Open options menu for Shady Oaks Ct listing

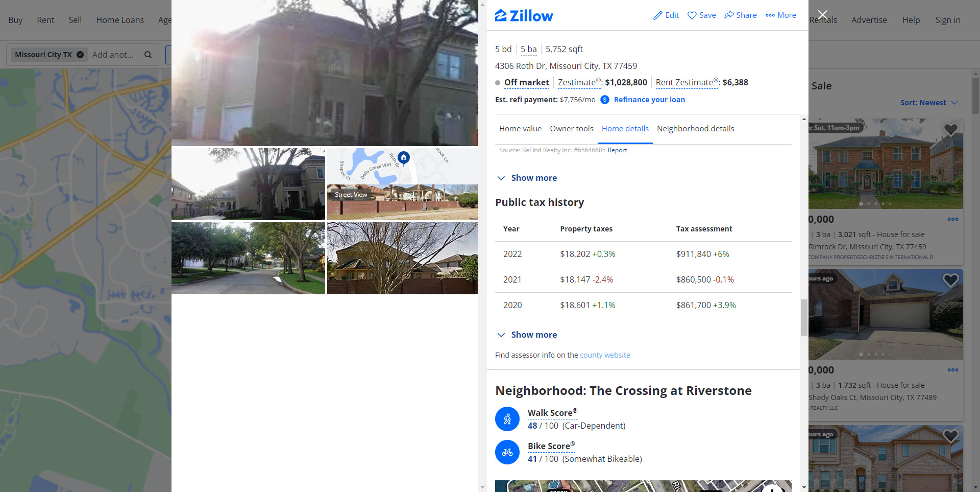coord(953,370)
